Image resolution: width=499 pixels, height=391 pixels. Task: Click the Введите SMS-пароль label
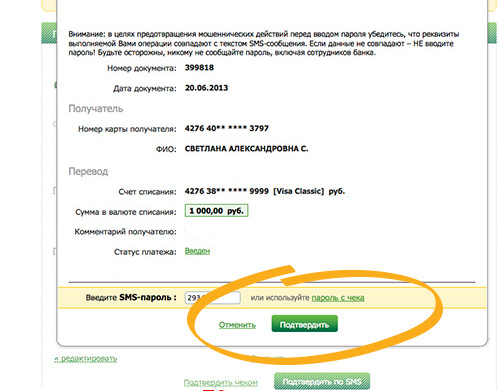coord(131,298)
